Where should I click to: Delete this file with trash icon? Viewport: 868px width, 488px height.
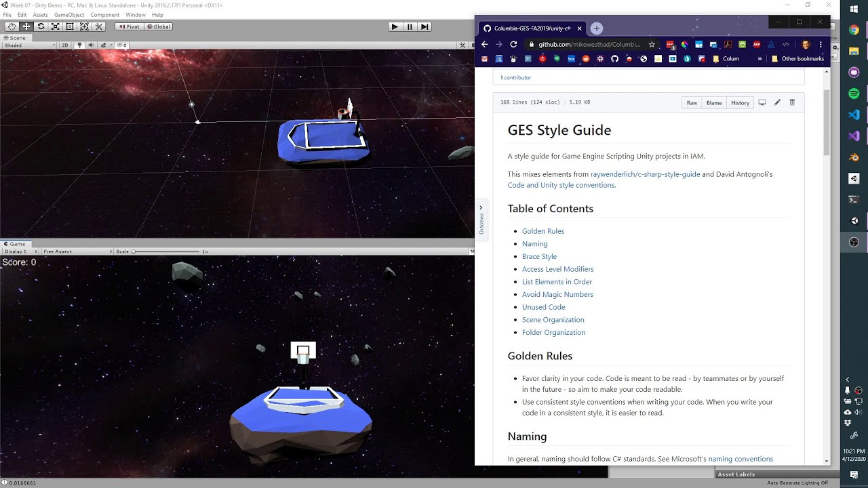[x=792, y=102]
